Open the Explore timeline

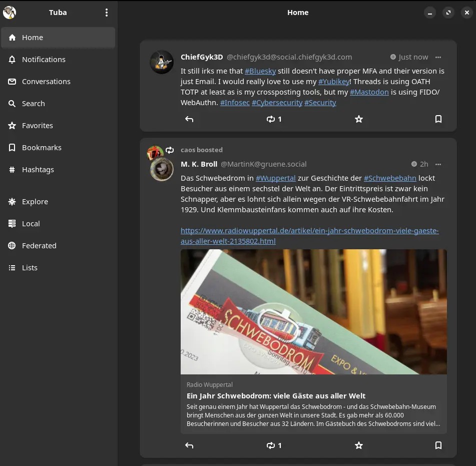[x=35, y=202]
